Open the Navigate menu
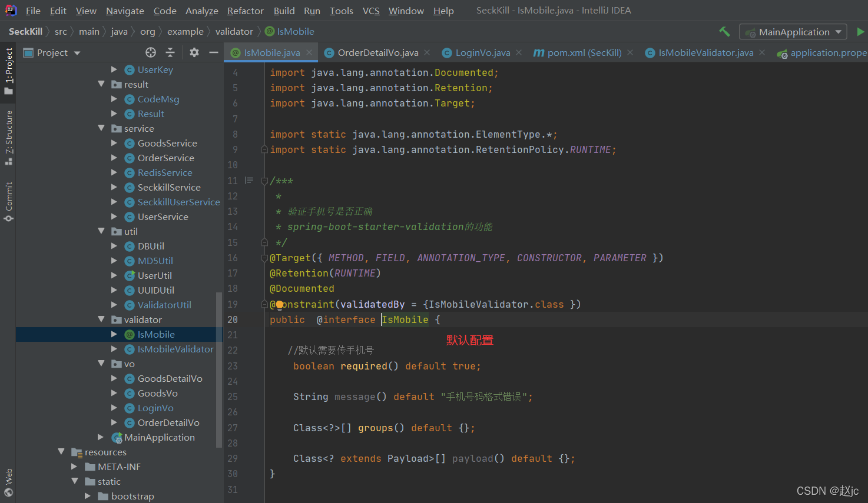 pyautogui.click(x=125, y=11)
